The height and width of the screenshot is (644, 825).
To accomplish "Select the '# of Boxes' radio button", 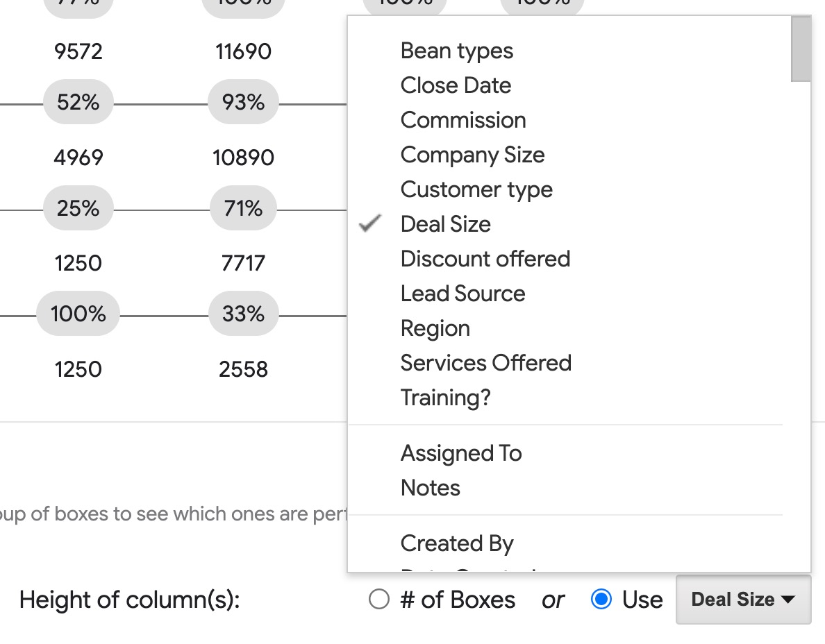I will click(x=378, y=600).
